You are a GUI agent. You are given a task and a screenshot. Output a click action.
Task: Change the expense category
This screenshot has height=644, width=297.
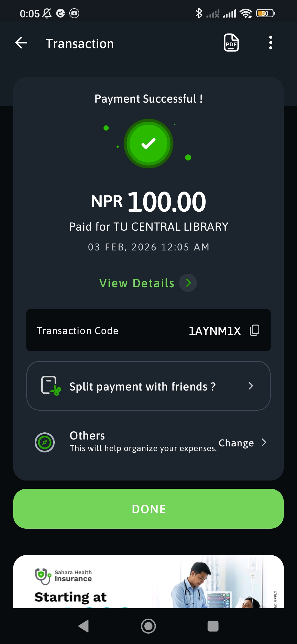click(236, 443)
